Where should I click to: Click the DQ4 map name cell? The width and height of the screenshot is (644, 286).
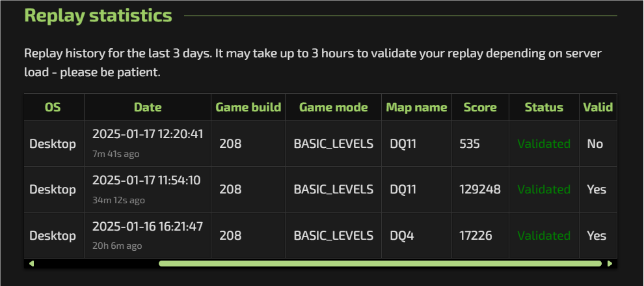coord(402,236)
